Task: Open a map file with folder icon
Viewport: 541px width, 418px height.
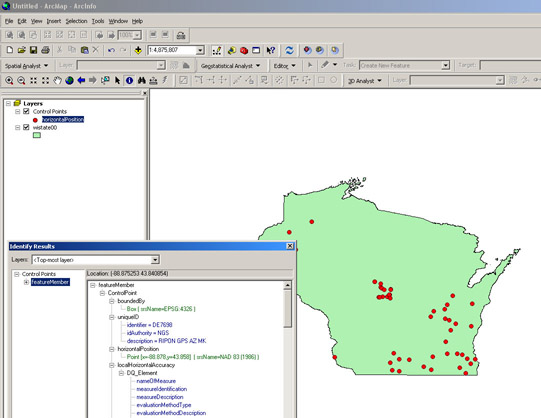Action: coord(21,50)
